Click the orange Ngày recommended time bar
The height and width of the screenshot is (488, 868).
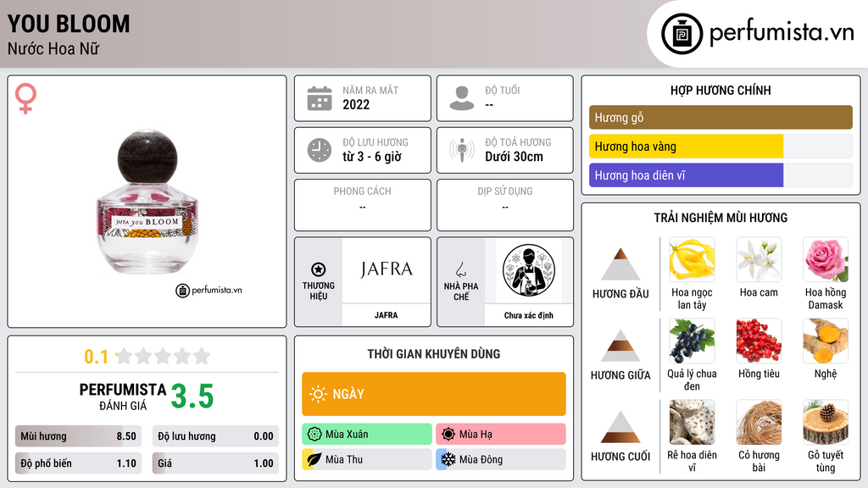[x=434, y=394]
